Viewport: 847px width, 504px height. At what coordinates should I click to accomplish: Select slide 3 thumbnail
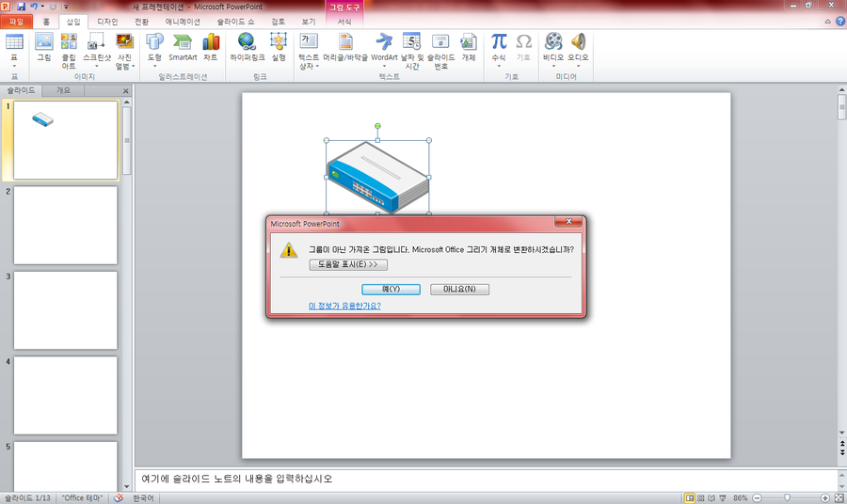65,310
